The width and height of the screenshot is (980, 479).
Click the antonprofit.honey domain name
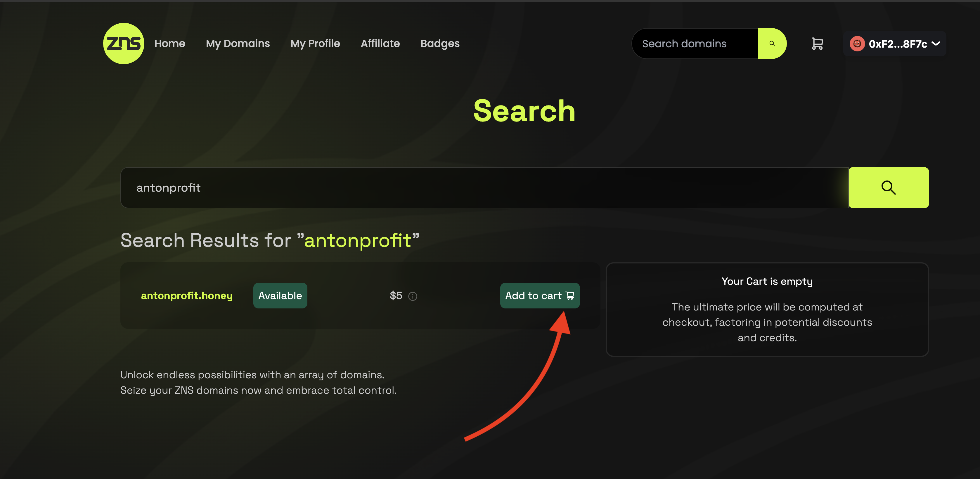[186, 296]
